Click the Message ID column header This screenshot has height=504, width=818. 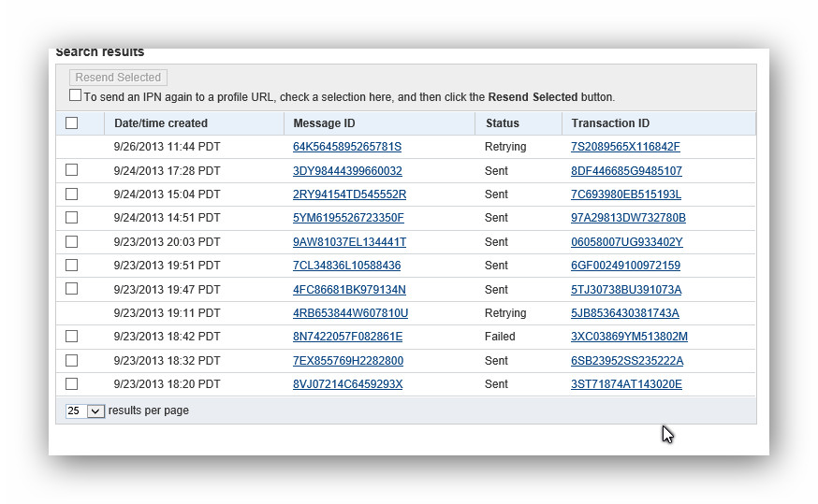click(324, 123)
